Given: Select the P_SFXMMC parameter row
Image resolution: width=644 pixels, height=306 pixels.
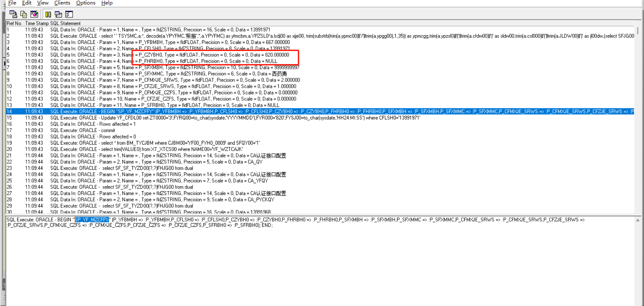Looking at the screenshot, I should [x=320, y=74].
